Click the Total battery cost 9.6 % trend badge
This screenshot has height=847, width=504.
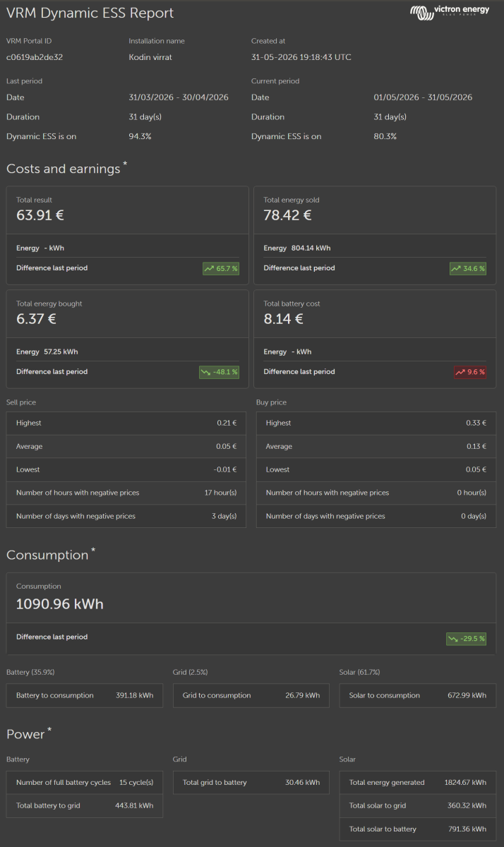(470, 372)
